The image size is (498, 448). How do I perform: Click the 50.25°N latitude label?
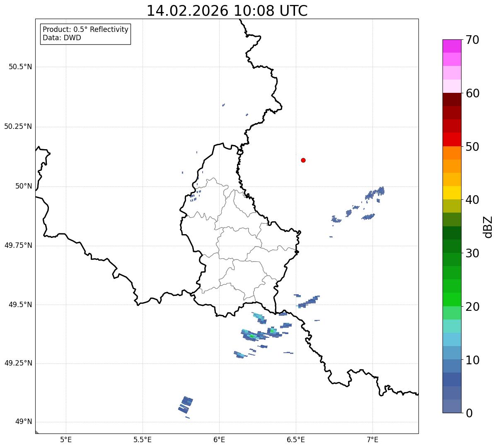point(18,126)
